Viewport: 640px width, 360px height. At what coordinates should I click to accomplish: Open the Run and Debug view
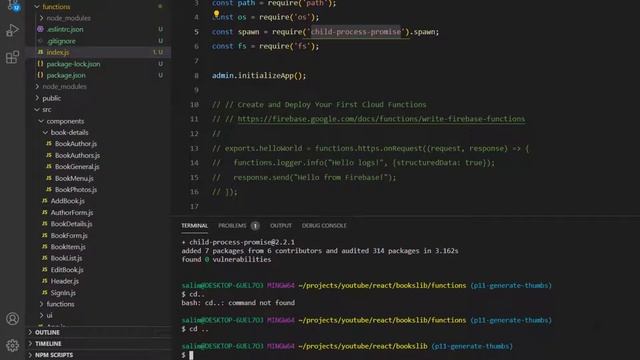(12, 31)
